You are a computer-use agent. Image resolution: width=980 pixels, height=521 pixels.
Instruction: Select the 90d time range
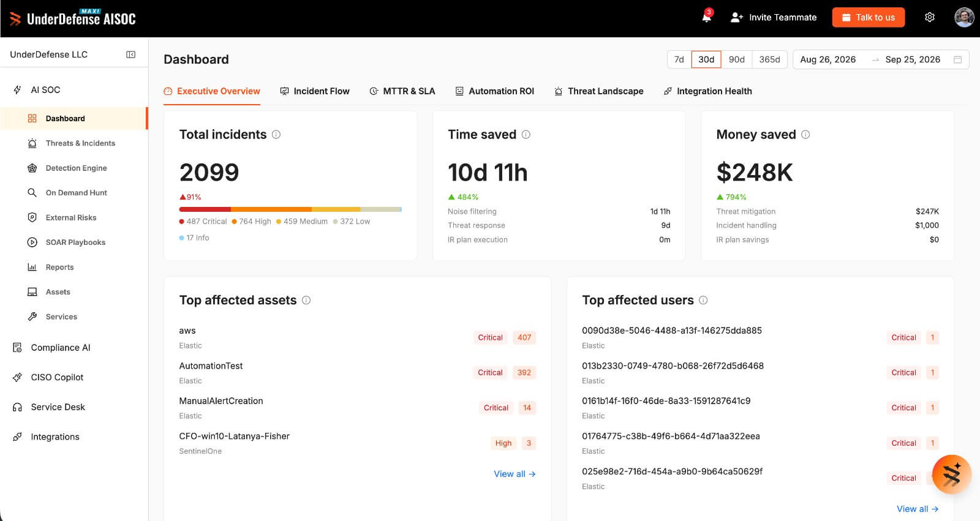click(737, 59)
